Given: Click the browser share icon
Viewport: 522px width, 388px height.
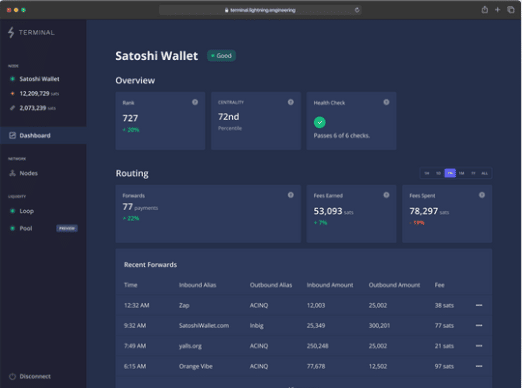Looking at the screenshot, I should [x=485, y=10].
